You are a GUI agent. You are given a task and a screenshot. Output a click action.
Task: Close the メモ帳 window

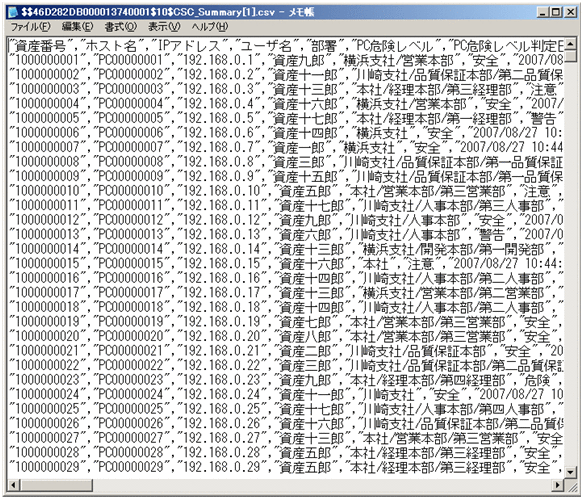click(x=570, y=12)
